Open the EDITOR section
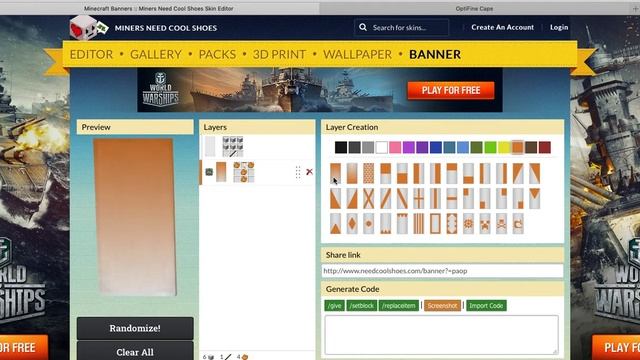The width and height of the screenshot is (640, 360). click(x=91, y=54)
